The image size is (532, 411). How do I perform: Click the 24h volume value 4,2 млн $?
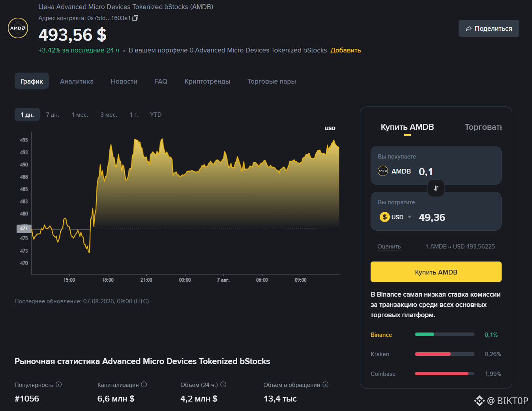pos(199,398)
